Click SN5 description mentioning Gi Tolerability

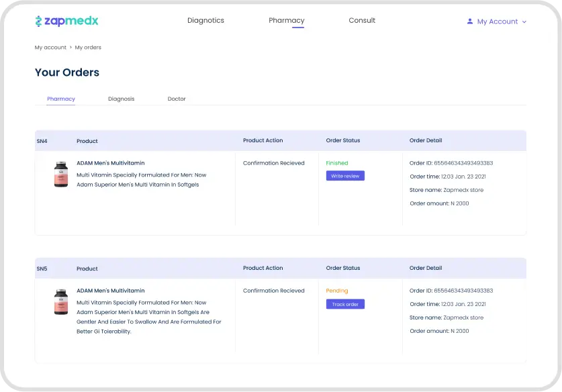click(149, 317)
